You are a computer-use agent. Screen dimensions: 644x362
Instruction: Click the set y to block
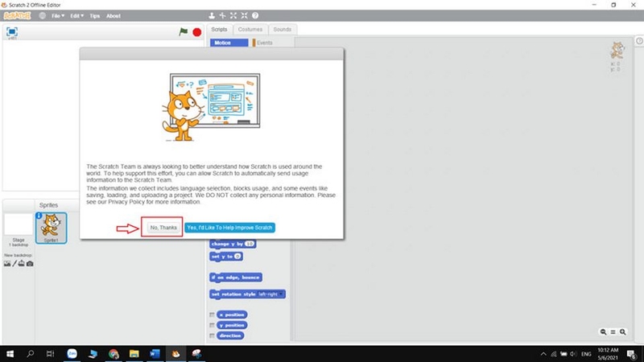[x=226, y=257]
